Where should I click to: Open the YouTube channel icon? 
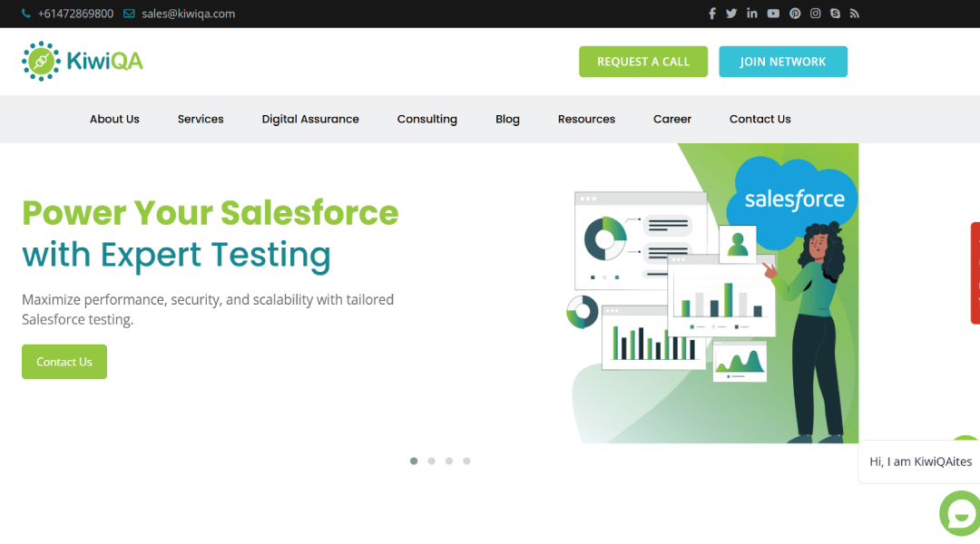coord(773,13)
